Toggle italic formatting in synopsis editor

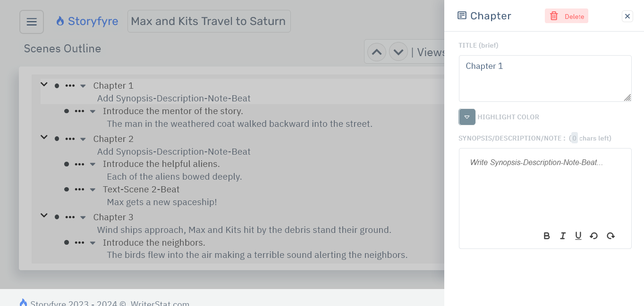coord(563,236)
